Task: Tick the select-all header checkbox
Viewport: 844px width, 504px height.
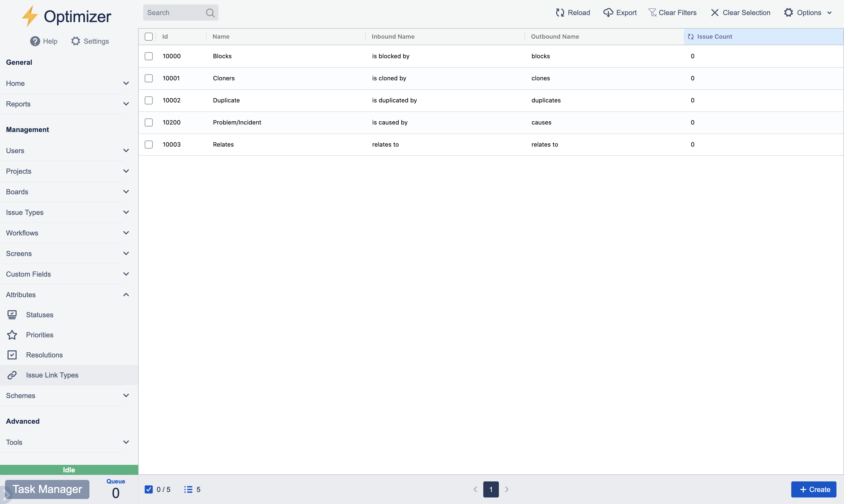Action: pos(149,37)
